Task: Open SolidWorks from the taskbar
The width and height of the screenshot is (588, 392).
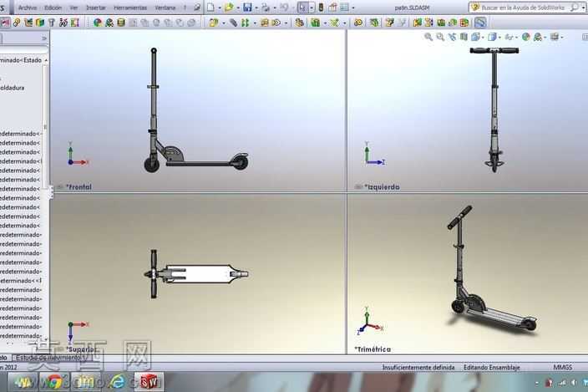Action: pos(149,382)
